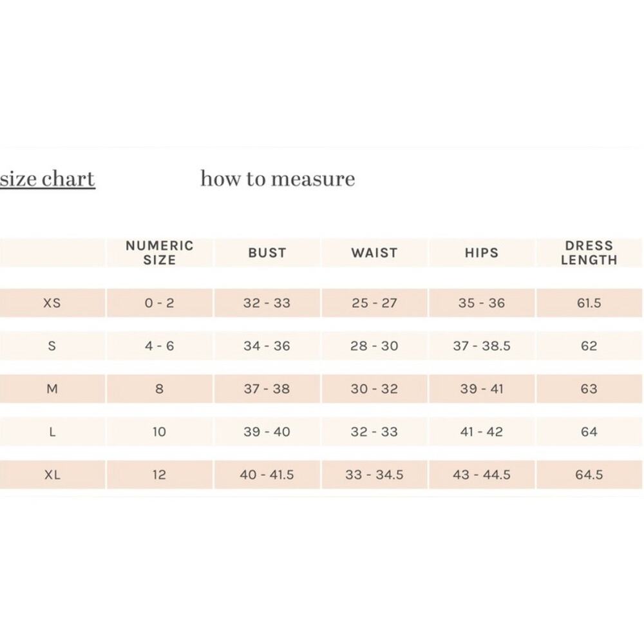Click the XL bust value 40 - 41.5
The width and height of the screenshot is (644, 644).
pos(267,475)
